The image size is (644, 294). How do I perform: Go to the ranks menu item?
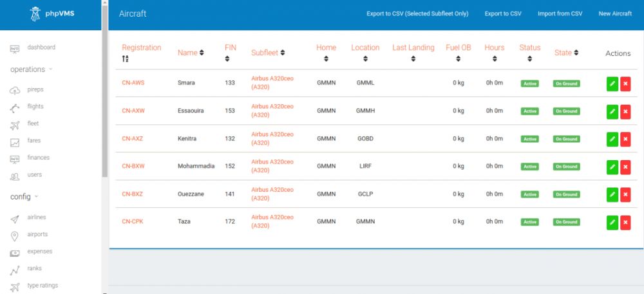[x=35, y=268]
